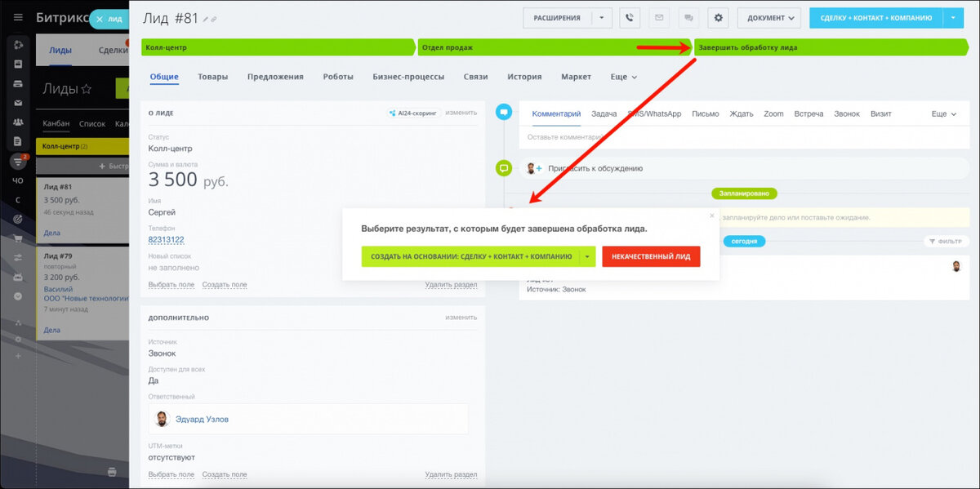Open timeline ФИЛЬТР
Image resolution: width=980 pixels, height=489 pixels.
pos(947,241)
